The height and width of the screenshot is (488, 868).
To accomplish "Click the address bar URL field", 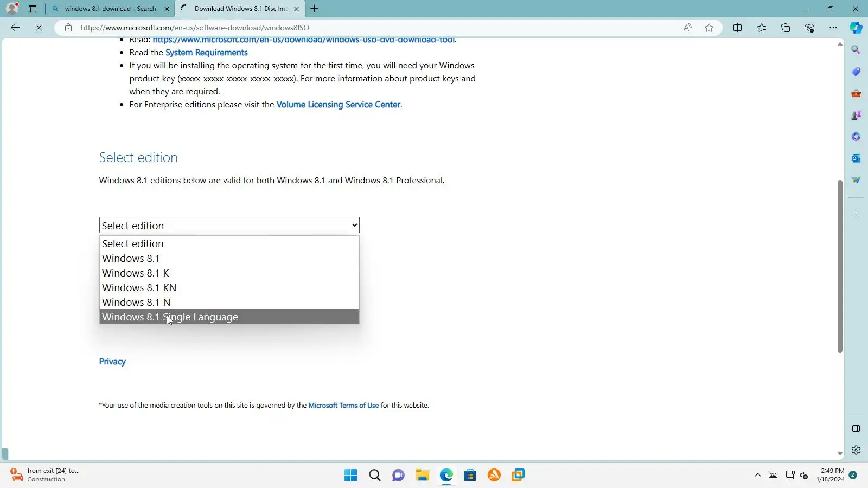I will (x=374, y=28).
